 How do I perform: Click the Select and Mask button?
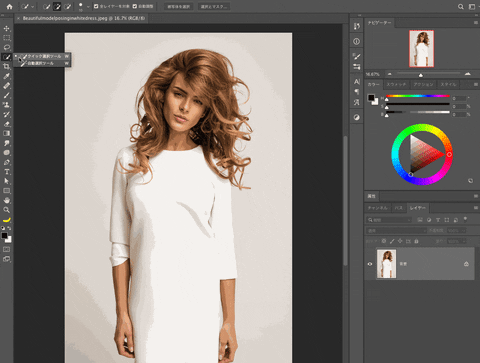pos(214,7)
